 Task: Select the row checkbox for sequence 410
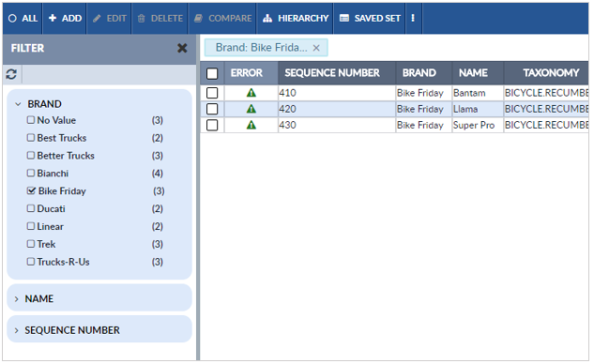pyautogui.click(x=212, y=93)
